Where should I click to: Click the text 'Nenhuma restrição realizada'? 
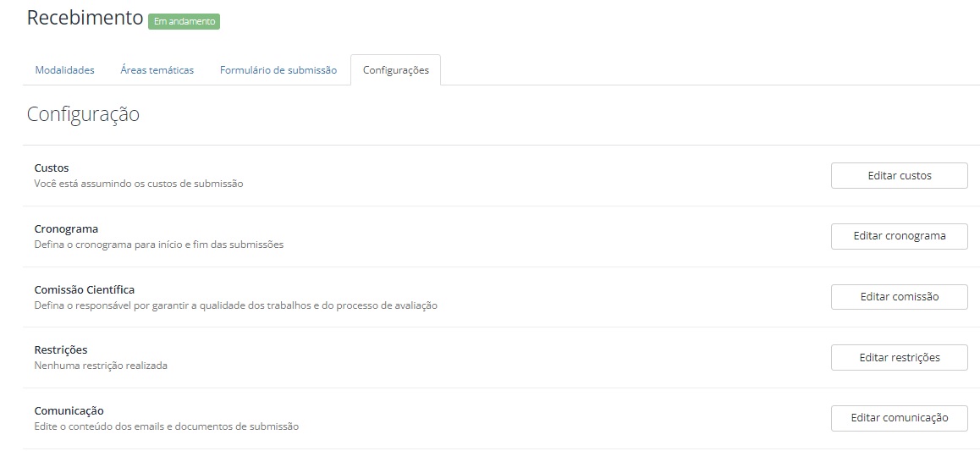point(101,366)
